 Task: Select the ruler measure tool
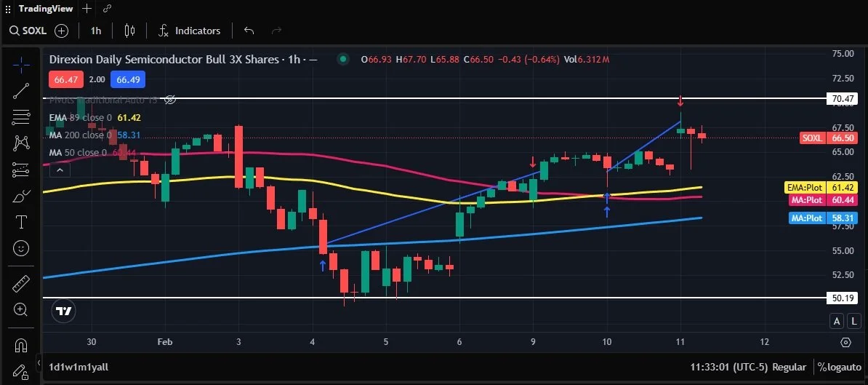click(x=21, y=284)
